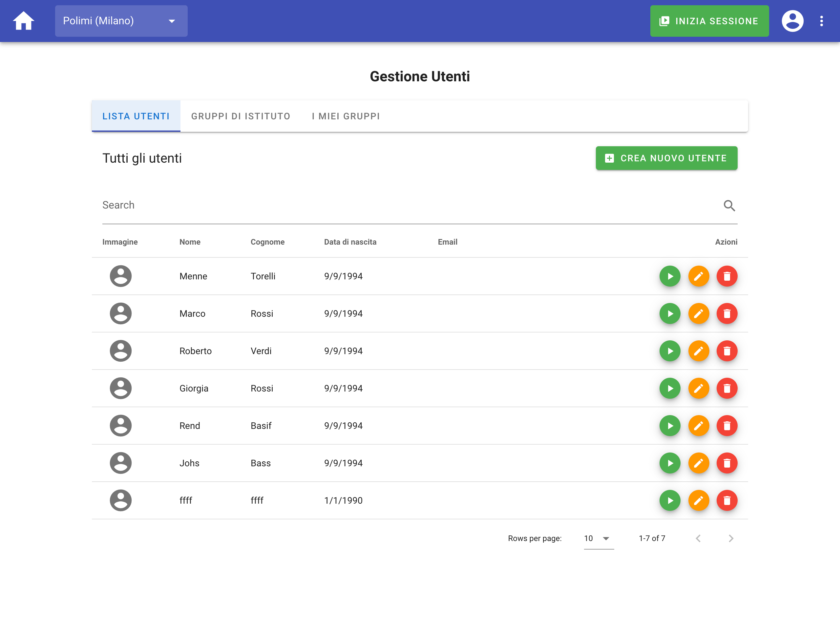Click the pencil icon for Rend Basif
The width and height of the screenshot is (840, 623).
click(699, 425)
